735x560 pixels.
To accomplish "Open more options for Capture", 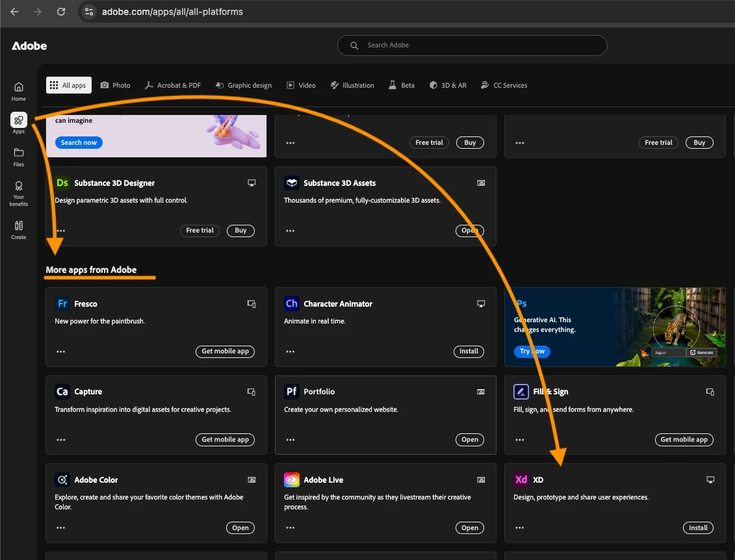I will coord(61,440).
